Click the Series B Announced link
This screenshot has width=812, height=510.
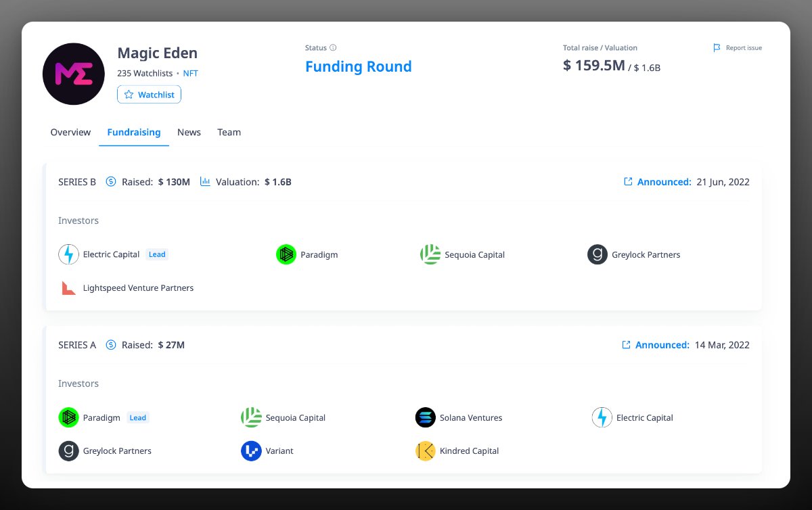coord(664,182)
